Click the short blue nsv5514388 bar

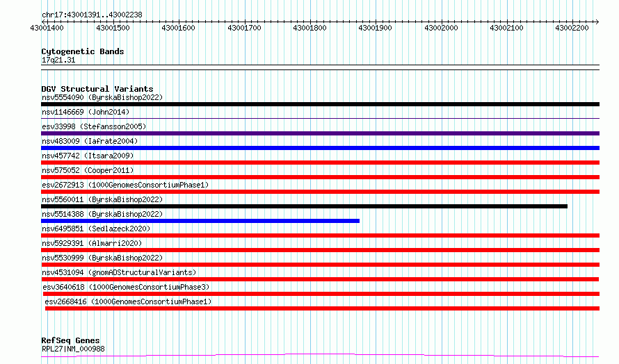click(x=200, y=221)
